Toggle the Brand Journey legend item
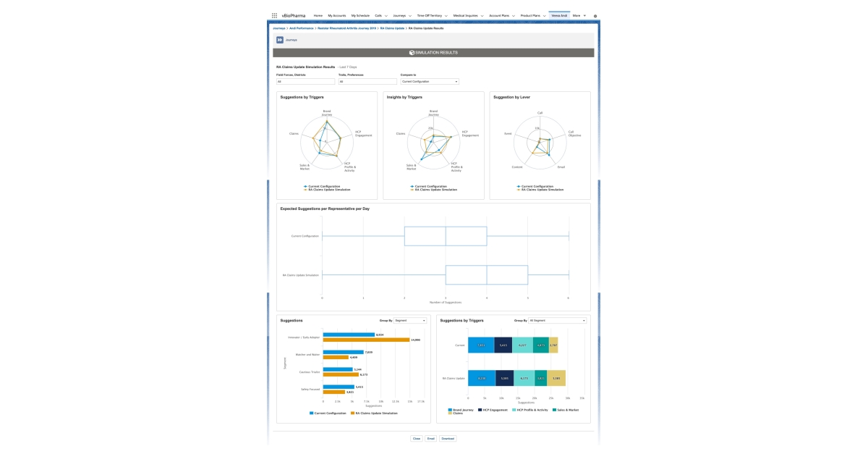 point(462,410)
